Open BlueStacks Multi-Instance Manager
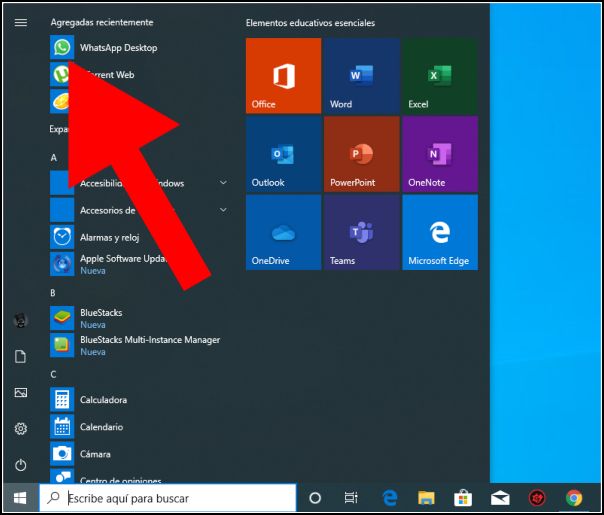Image resolution: width=604 pixels, height=515 pixels. [x=141, y=346]
